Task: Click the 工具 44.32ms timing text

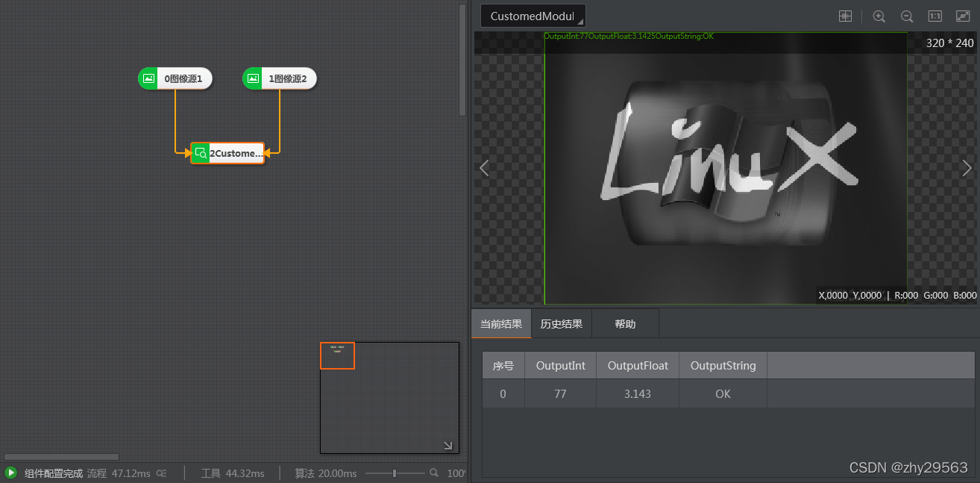Action: coord(233,473)
